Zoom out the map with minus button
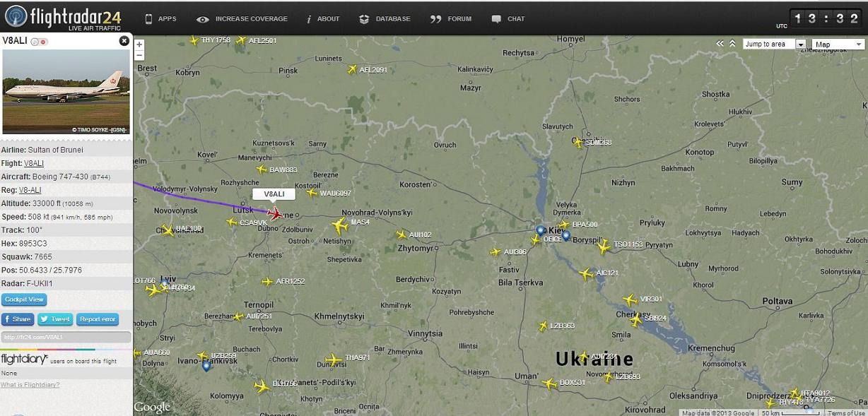Viewport: 868px width, 416px height. pyautogui.click(x=139, y=55)
